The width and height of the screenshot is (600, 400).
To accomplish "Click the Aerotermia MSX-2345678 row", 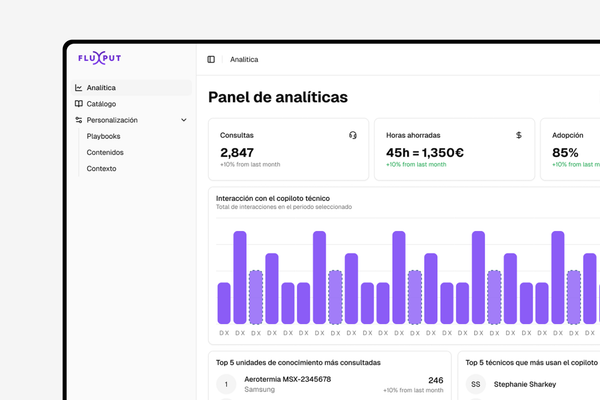I will pos(330,384).
